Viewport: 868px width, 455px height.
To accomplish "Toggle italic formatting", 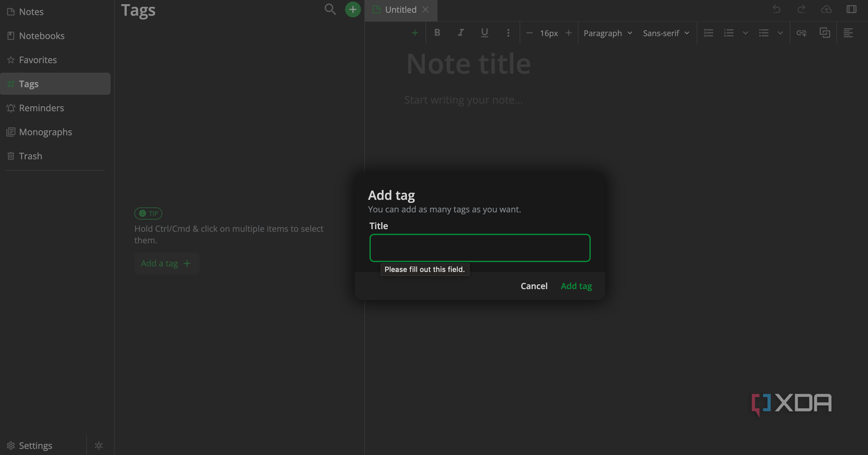I will [x=461, y=33].
